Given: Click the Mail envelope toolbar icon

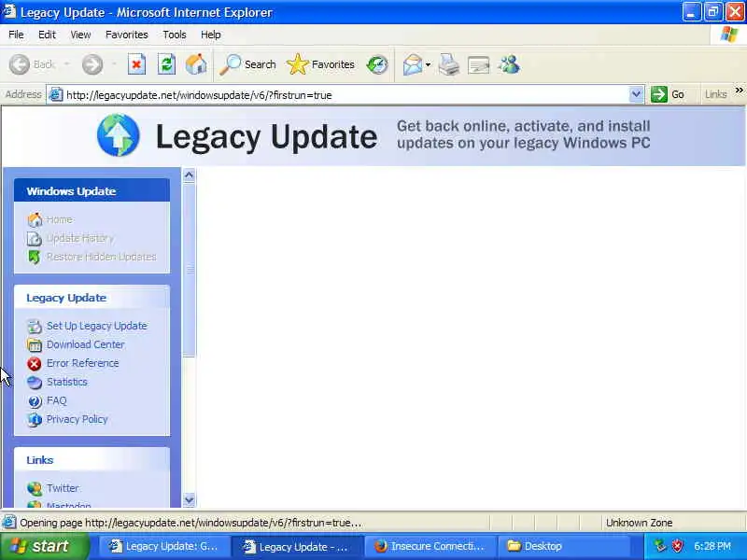Looking at the screenshot, I should [413, 64].
